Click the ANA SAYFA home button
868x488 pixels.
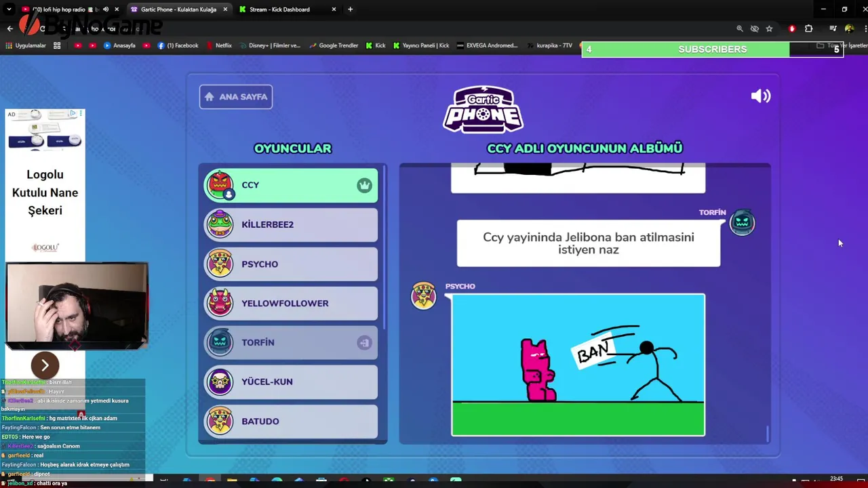click(236, 97)
